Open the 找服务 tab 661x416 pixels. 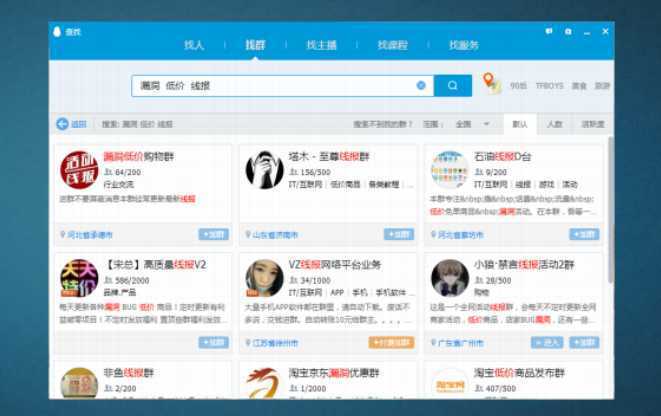pyautogui.click(x=464, y=45)
